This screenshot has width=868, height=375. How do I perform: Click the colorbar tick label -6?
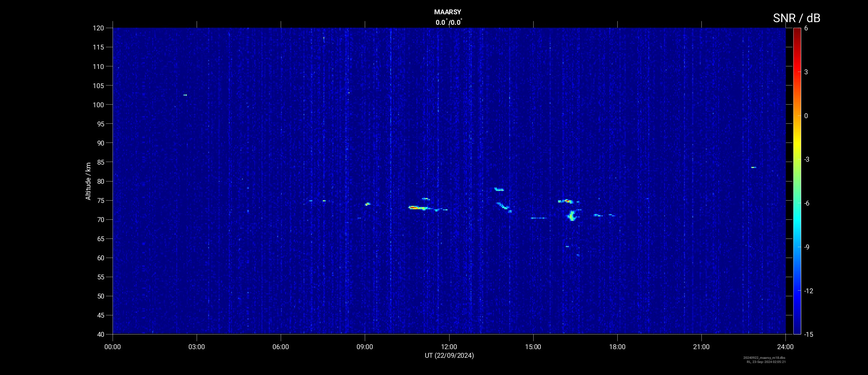[807, 203]
